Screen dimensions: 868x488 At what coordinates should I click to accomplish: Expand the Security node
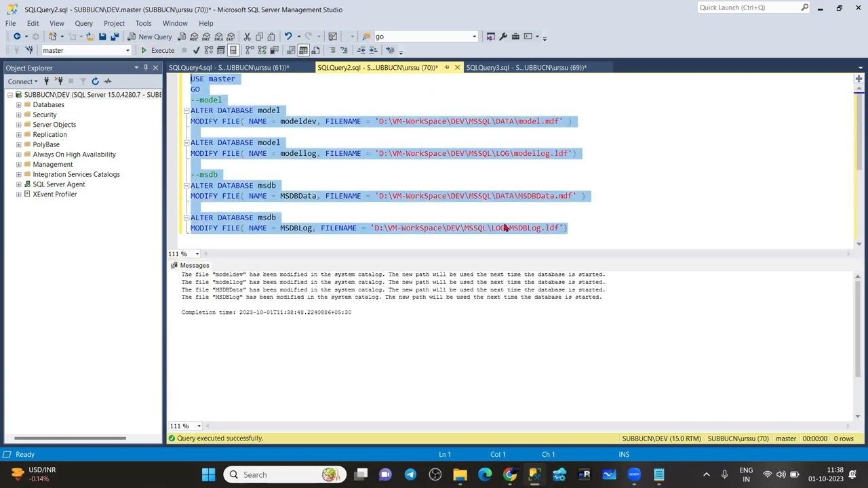point(19,115)
